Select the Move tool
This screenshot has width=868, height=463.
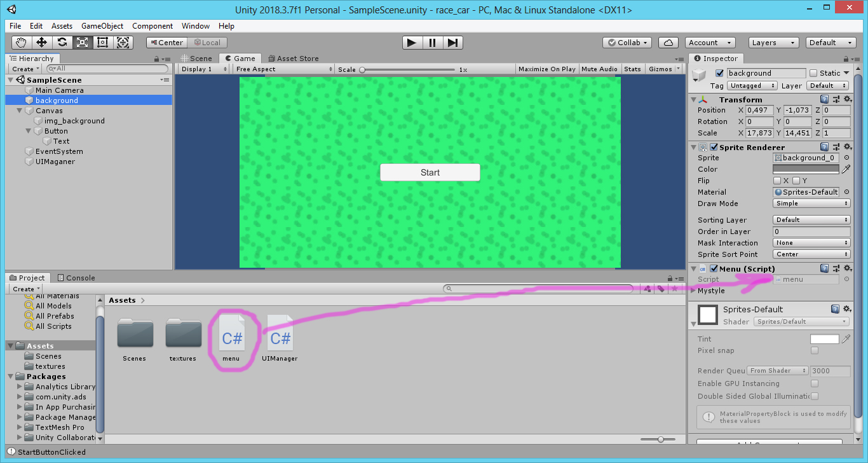click(42, 43)
